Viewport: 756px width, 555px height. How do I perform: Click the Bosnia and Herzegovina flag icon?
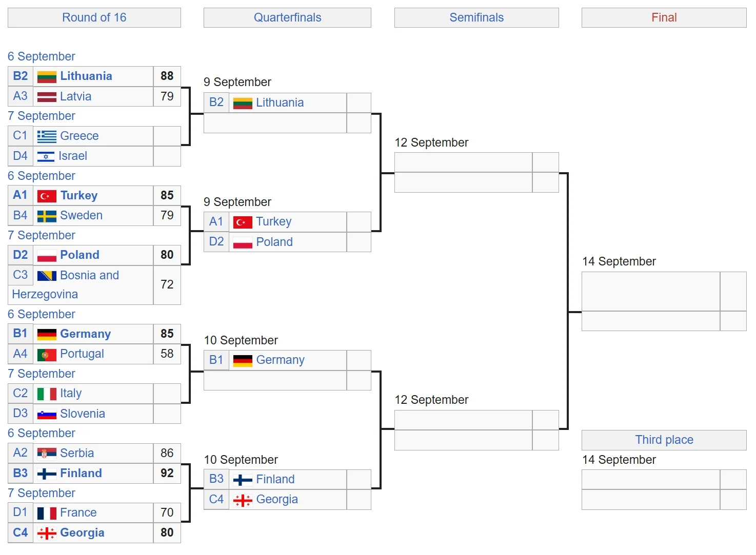click(x=47, y=276)
